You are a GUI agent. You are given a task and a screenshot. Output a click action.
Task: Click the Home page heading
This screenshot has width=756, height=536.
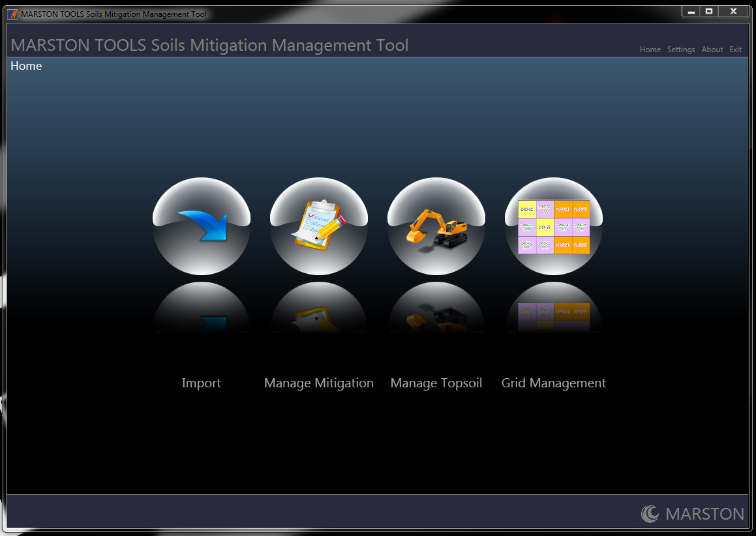pyautogui.click(x=26, y=66)
